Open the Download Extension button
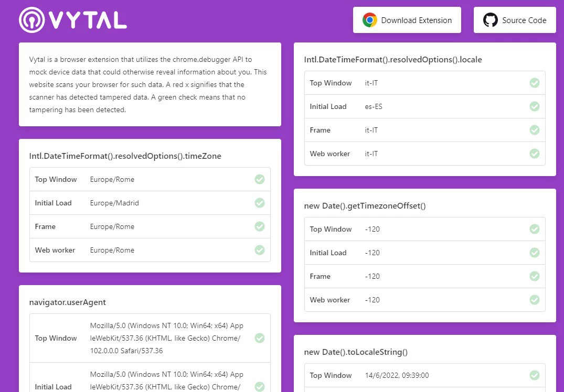The image size is (564, 392). [407, 20]
